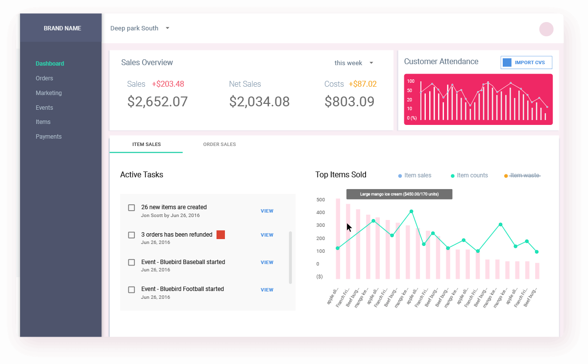Click the Active Tasks list scrollbar
Viewport: 588px width, 364px height.
(291, 257)
